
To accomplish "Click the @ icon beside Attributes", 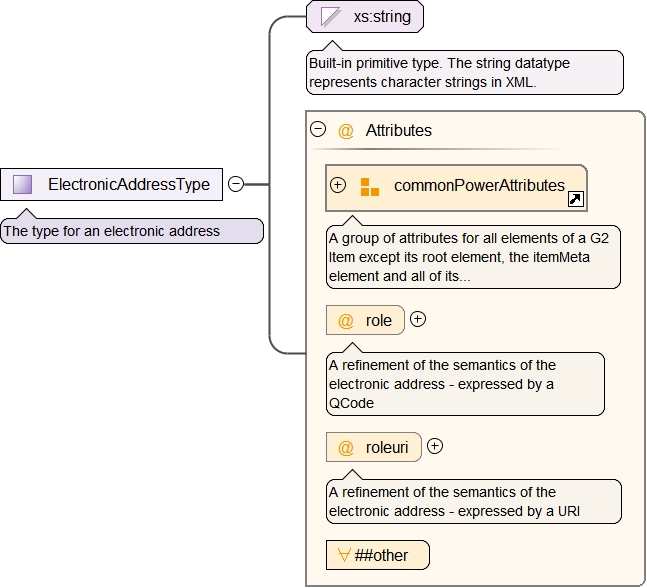I will [346, 130].
